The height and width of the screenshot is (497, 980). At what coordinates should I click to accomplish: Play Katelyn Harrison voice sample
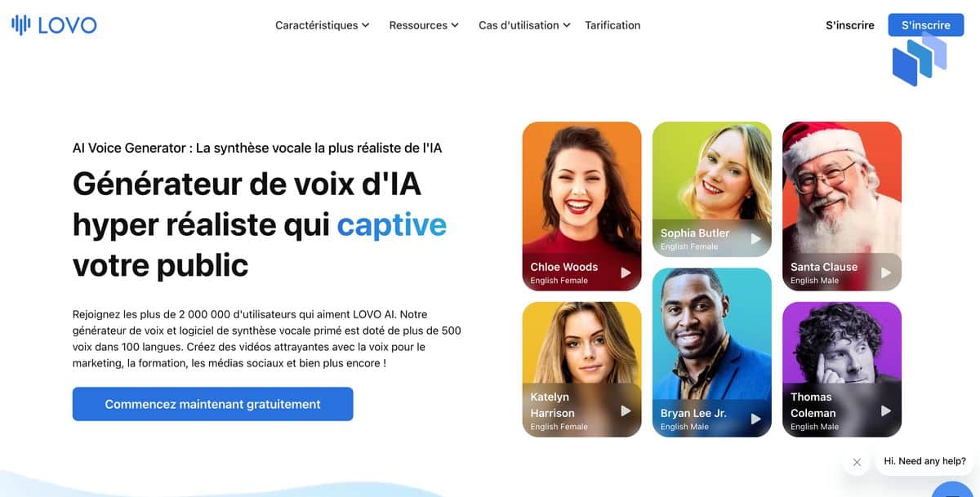626,411
